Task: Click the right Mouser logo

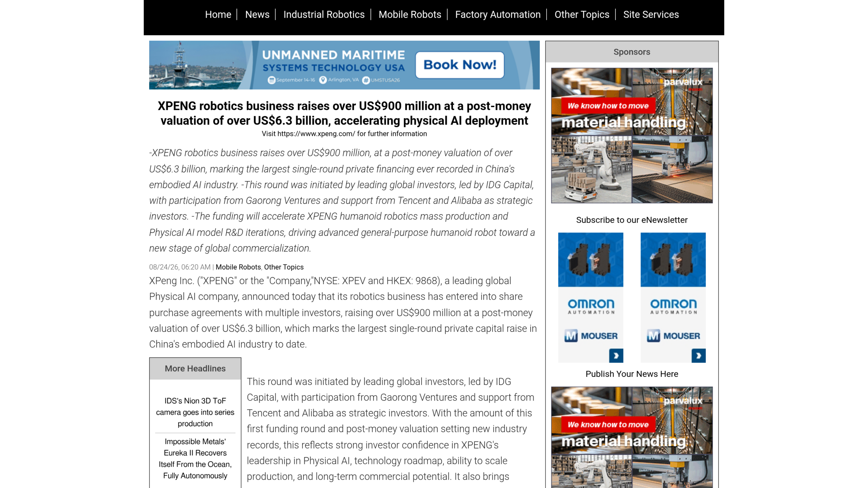Action: (x=673, y=336)
